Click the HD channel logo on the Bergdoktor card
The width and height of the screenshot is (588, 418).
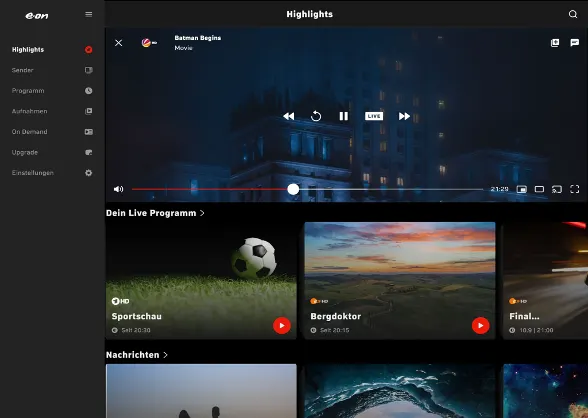(319, 301)
